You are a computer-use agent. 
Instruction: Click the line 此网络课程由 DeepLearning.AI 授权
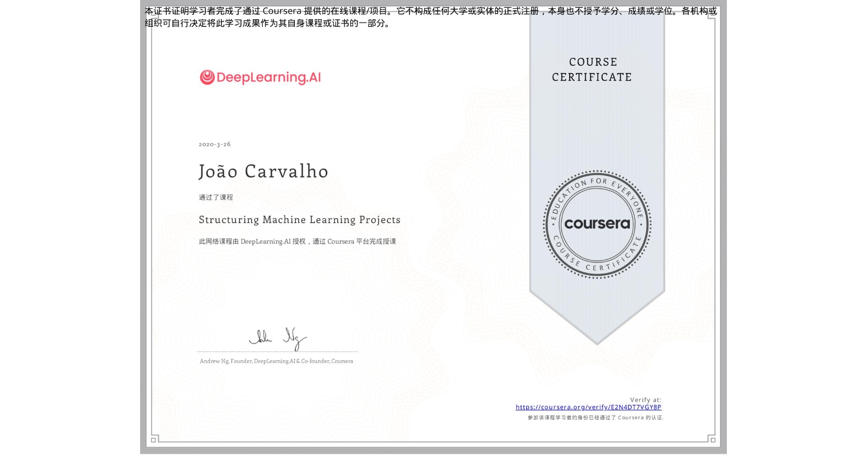[x=297, y=241]
